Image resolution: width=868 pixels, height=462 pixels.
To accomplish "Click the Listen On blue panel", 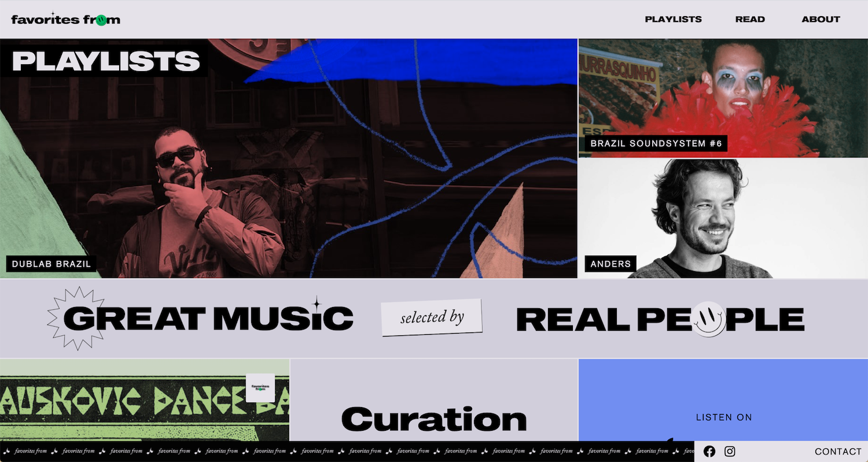I will pos(723,405).
